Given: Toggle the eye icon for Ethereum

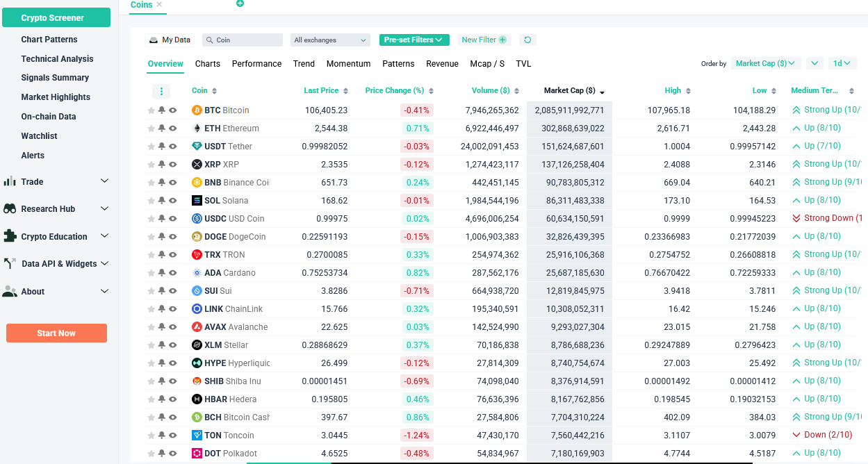Looking at the screenshot, I should click(x=173, y=129).
